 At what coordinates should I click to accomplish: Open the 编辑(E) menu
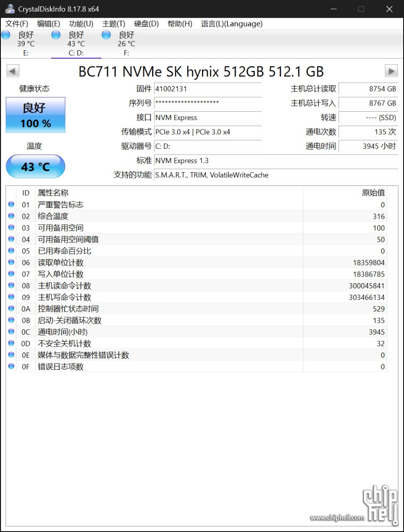coord(49,24)
